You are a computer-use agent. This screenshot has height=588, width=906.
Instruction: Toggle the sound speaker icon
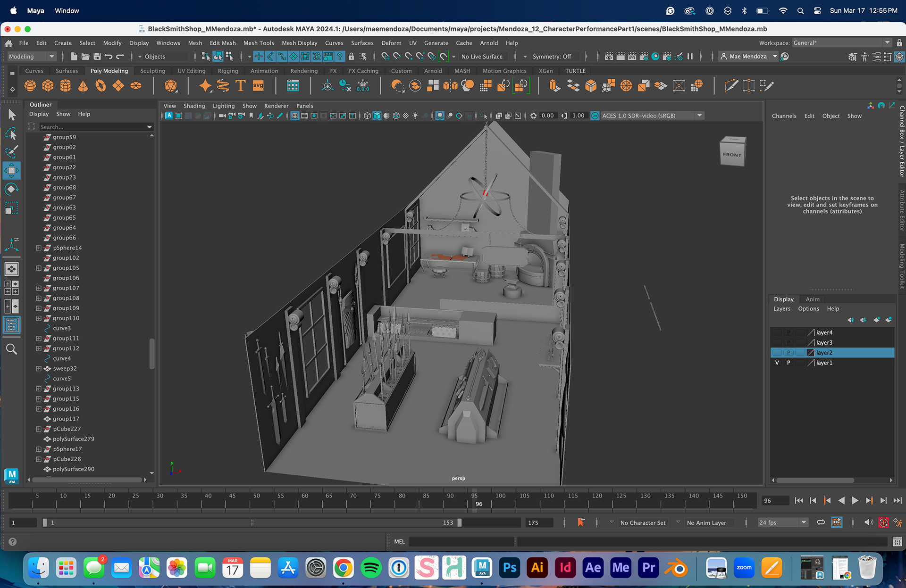coord(868,522)
